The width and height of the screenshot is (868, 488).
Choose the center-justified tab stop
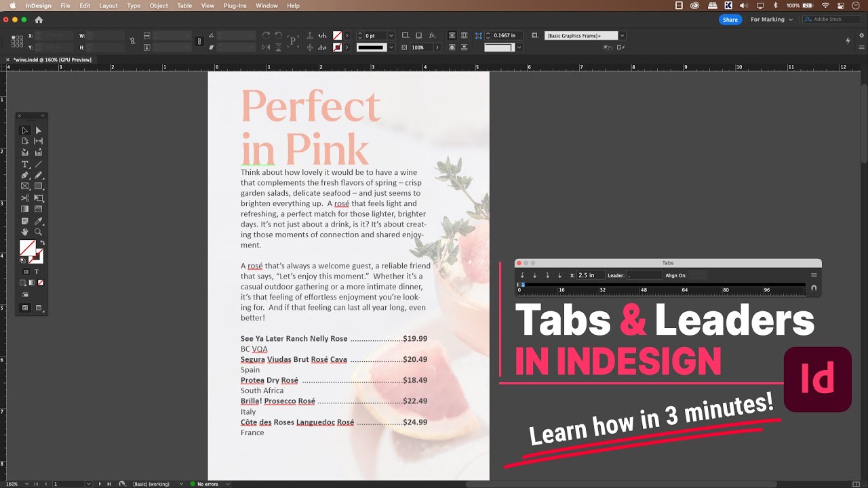tap(534, 275)
